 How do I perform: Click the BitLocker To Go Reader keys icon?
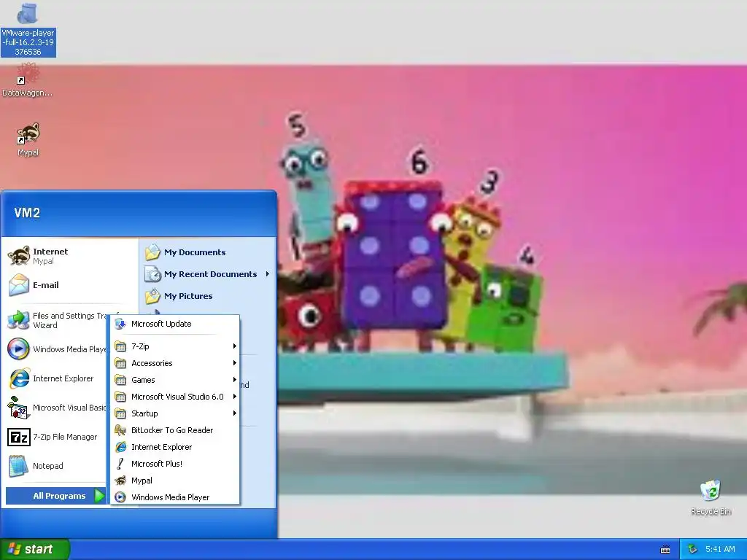120,430
